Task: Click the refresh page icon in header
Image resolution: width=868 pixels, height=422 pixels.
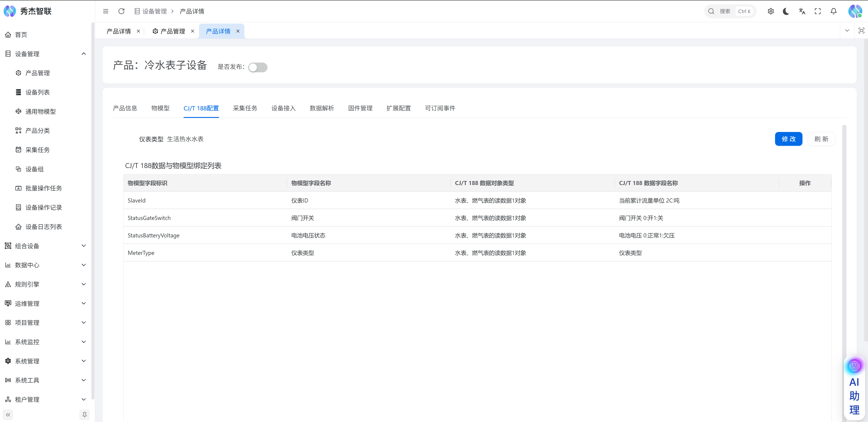Action: (121, 11)
